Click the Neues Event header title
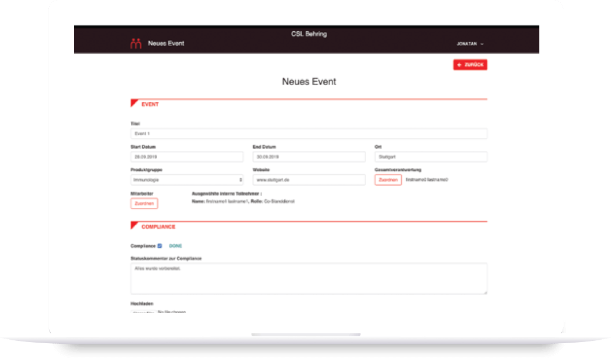Screen dimensions: 611x364 pos(165,43)
